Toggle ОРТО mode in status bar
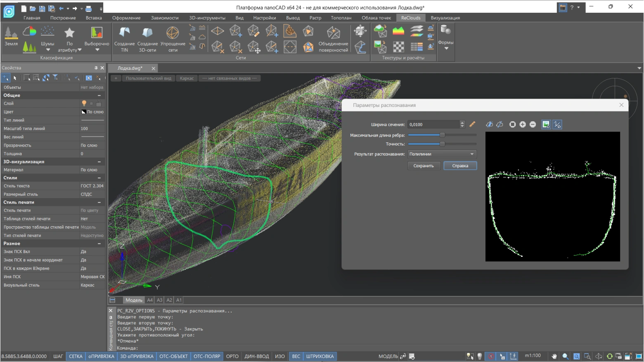The width and height of the screenshot is (644, 362). point(232,356)
